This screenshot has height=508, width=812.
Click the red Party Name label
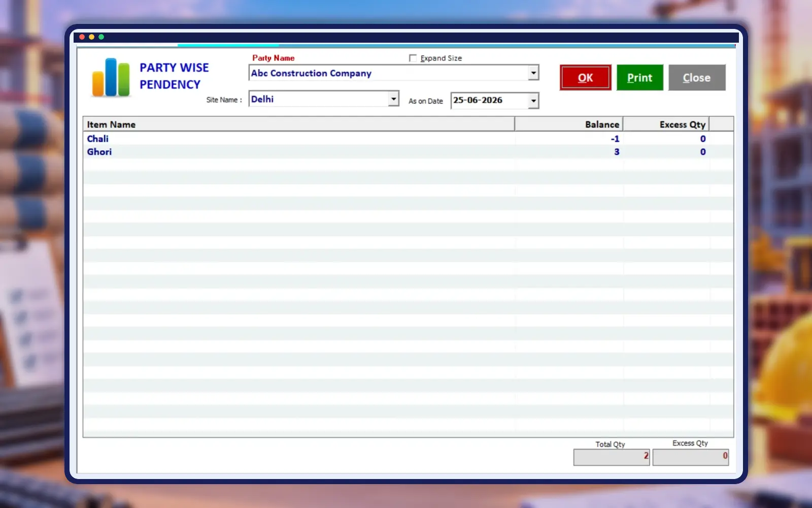pyautogui.click(x=274, y=58)
